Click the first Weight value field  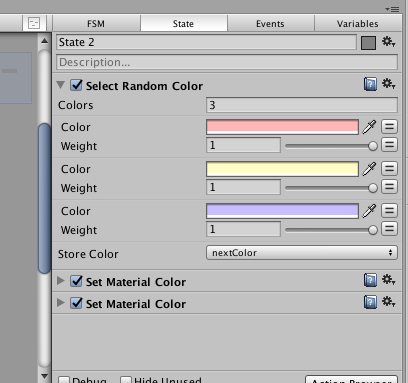point(243,145)
